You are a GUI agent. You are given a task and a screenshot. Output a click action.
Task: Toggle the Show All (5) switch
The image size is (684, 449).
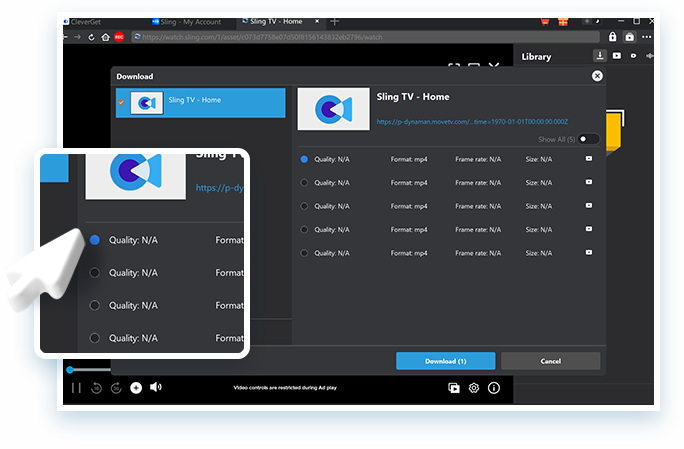pos(588,139)
